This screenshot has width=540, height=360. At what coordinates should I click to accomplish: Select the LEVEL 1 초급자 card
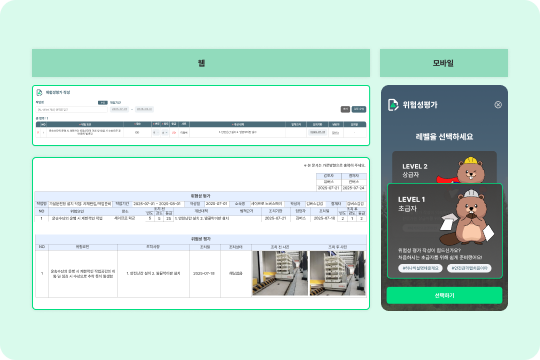[445, 231]
